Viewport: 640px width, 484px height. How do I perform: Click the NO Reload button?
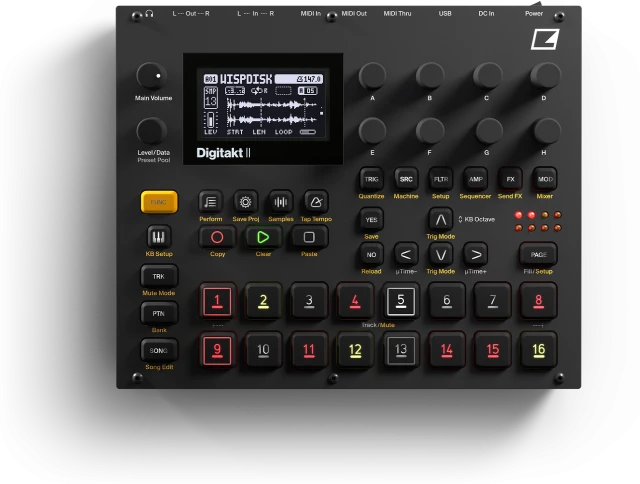371,255
